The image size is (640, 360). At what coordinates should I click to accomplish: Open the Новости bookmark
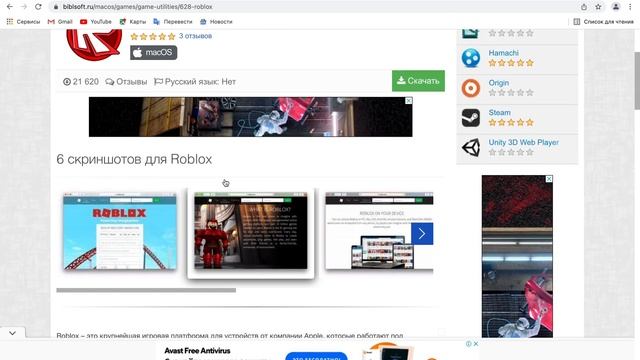click(x=216, y=22)
